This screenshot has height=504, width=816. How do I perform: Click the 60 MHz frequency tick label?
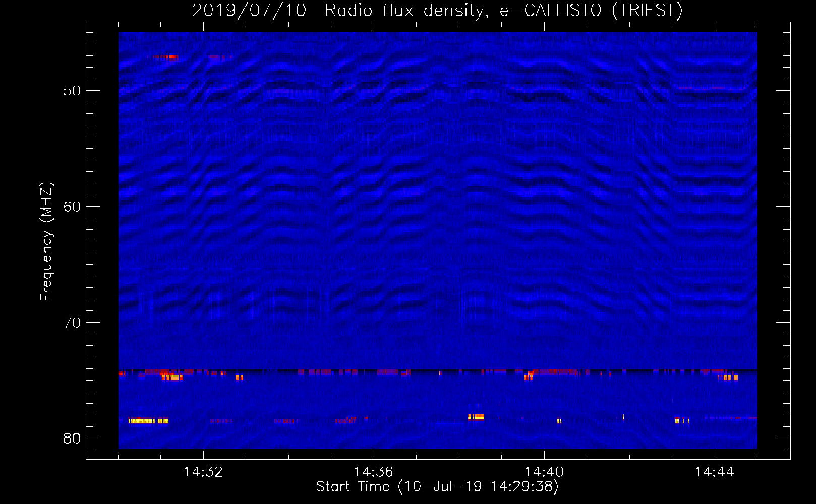[72, 207]
